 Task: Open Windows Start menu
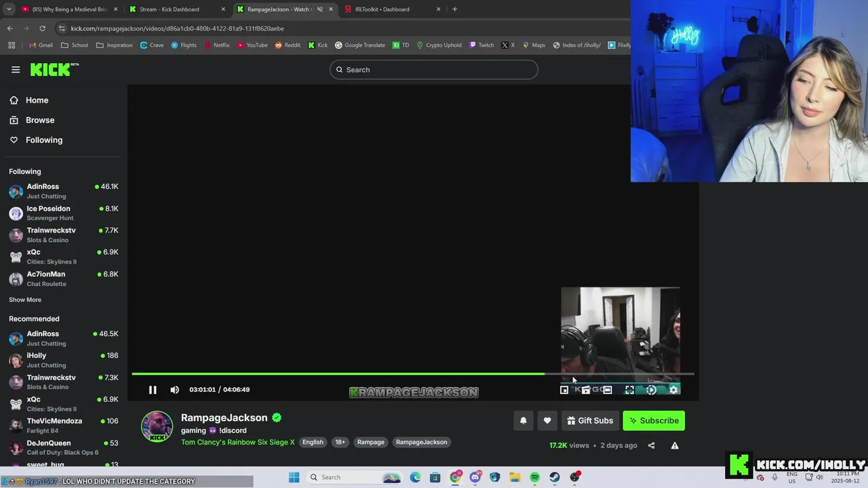pos(294,477)
